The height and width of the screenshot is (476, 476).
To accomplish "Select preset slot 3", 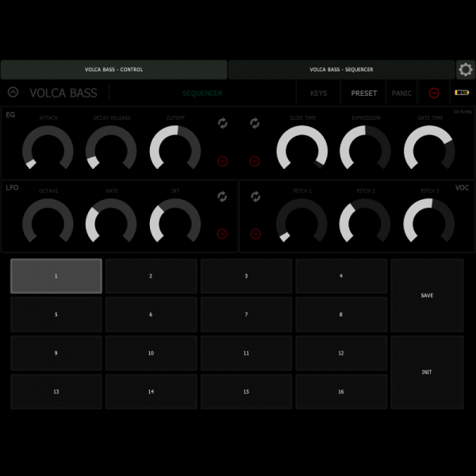I will tap(246, 276).
